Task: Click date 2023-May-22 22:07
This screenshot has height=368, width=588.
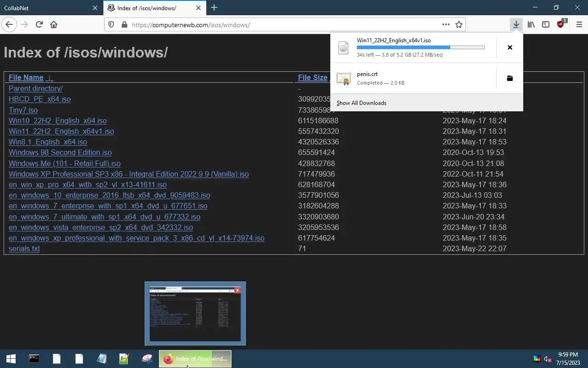Action: 475,248
